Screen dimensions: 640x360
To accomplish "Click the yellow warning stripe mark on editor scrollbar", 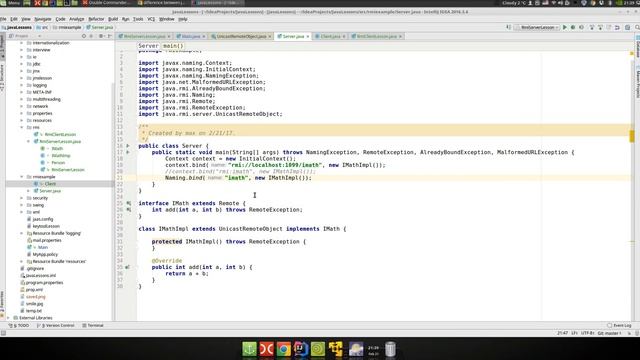I will pyautogui.click(x=632, y=136).
